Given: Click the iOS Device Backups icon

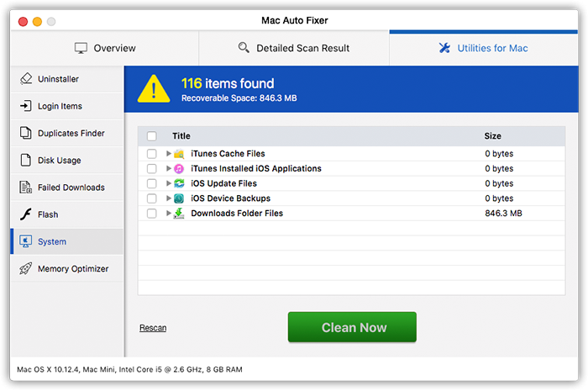Looking at the screenshot, I should tap(179, 198).
